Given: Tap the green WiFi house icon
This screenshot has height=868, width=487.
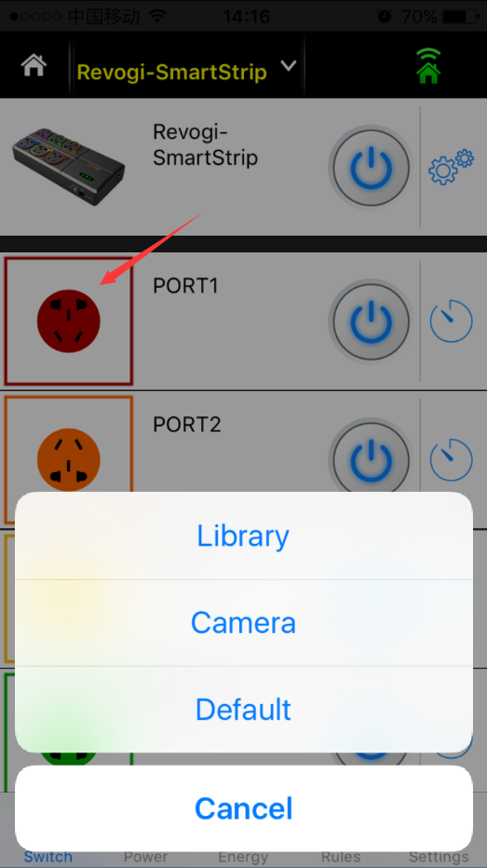Looking at the screenshot, I should [x=428, y=66].
